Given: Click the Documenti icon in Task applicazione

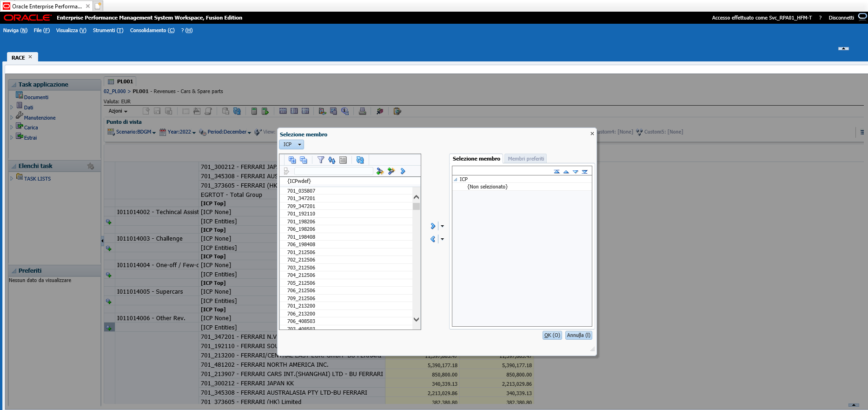Looking at the screenshot, I should pyautogui.click(x=20, y=95).
